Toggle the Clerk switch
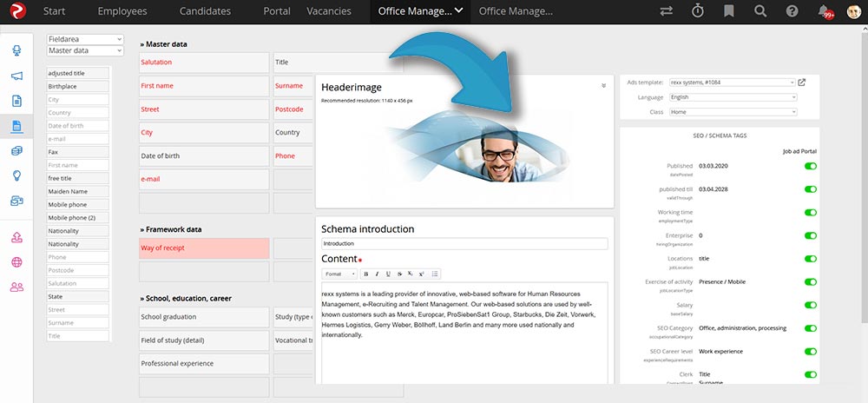868x403 pixels. point(811,374)
